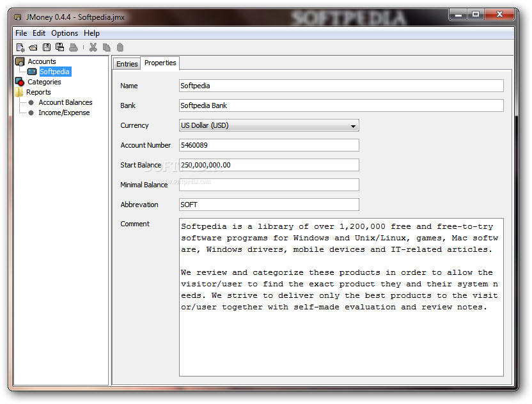Click the Account Balances bullet icon
The height and width of the screenshot is (404, 532).
pos(31,102)
